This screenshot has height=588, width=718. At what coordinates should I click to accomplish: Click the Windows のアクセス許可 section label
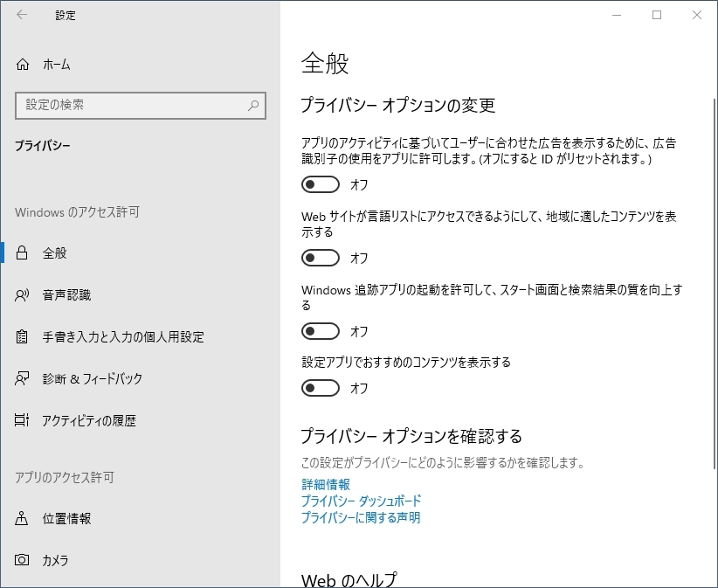pyautogui.click(x=77, y=212)
